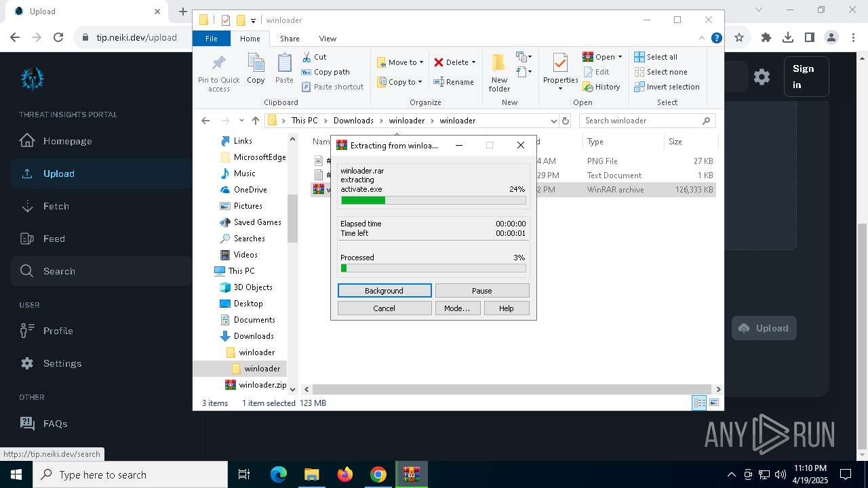Click Copy path in ribbon

(x=325, y=72)
